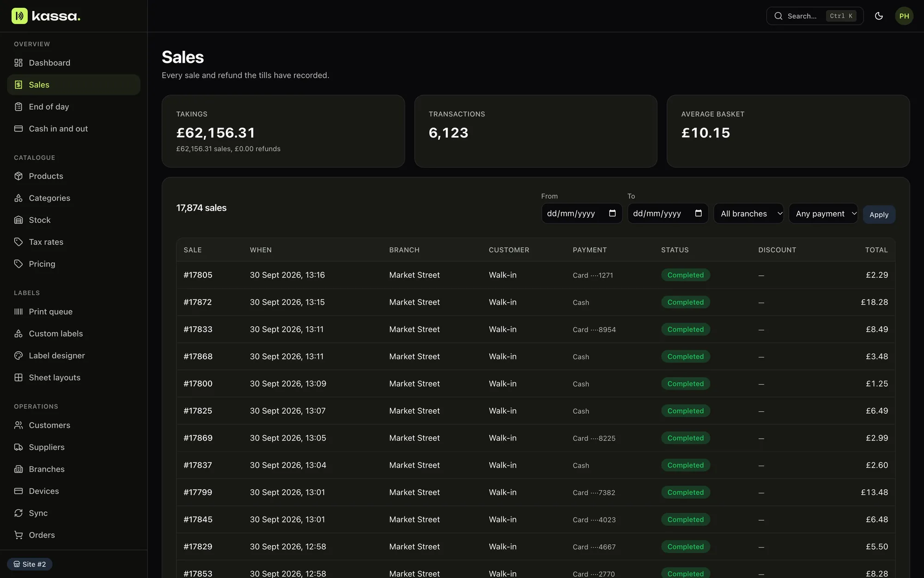The height and width of the screenshot is (578, 924).
Task: Open the PH user avatar menu
Action: pyautogui.click(x=904, y=16)
